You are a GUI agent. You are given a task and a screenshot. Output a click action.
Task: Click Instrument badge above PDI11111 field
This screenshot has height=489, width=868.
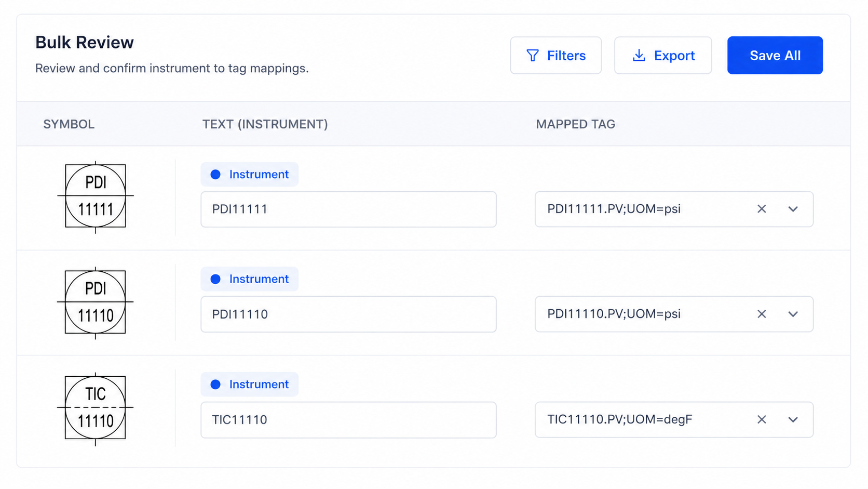pos(250,174)
